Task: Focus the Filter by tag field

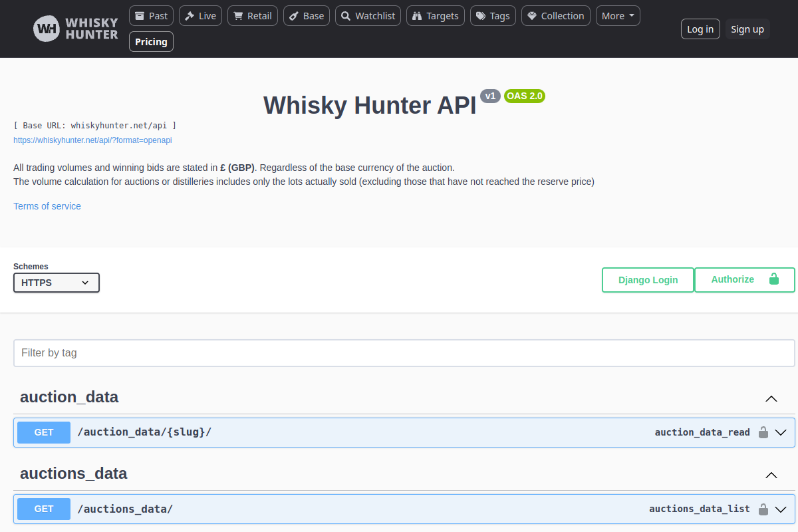Action: pyautogui.click(x=404, y=353)
